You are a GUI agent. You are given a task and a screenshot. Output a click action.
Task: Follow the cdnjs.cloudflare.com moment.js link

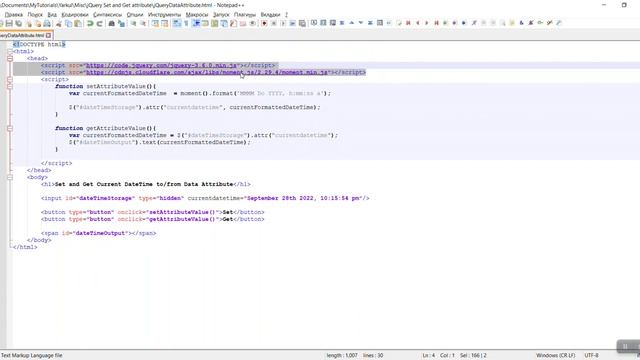pyautogui.click(x=207, y=72)
